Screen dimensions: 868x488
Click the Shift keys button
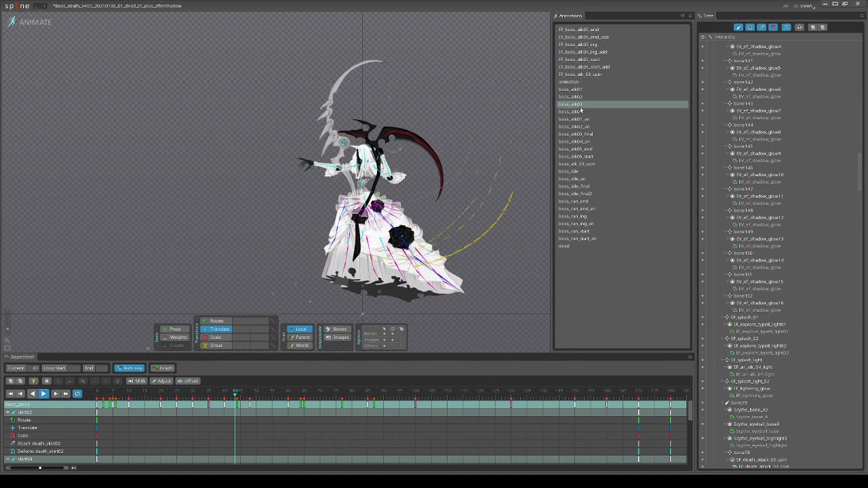pos(137,381)
